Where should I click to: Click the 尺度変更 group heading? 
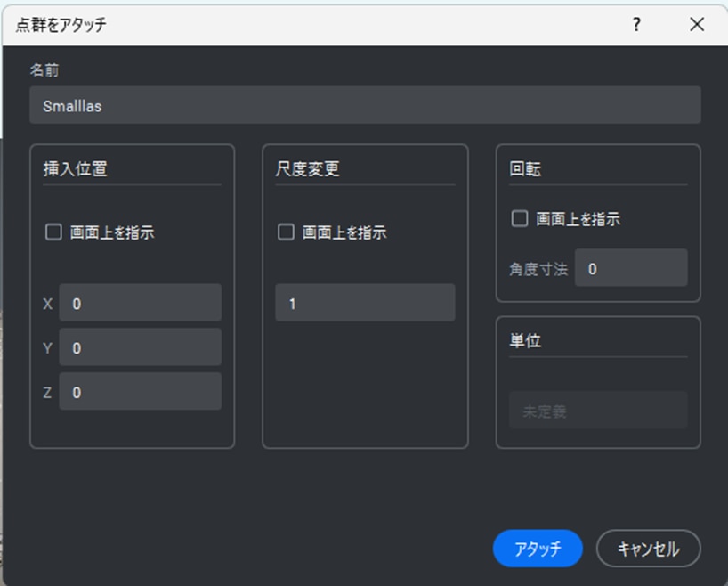coord(308,169)
